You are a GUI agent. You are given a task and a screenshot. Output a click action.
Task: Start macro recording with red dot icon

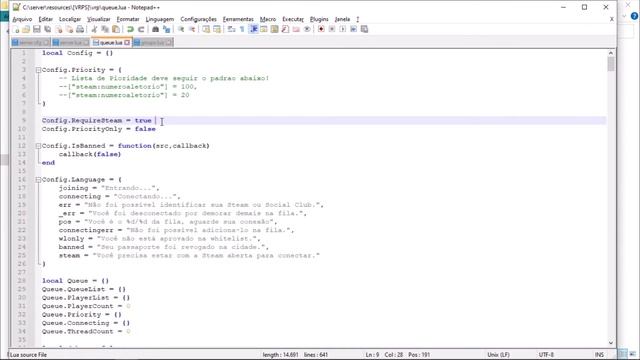click(321, 29)
